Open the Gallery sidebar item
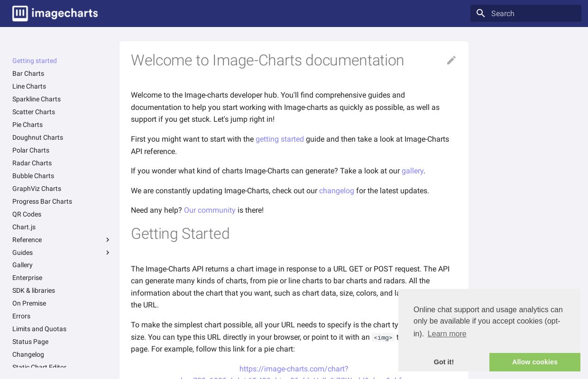 22,265
